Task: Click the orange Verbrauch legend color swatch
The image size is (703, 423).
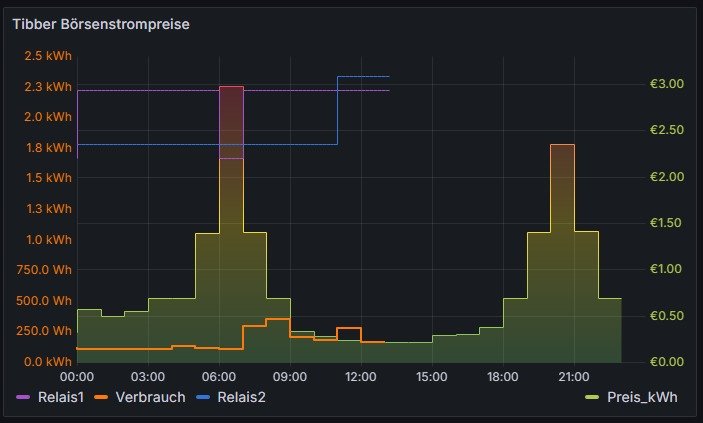Action: coord(100,398)
